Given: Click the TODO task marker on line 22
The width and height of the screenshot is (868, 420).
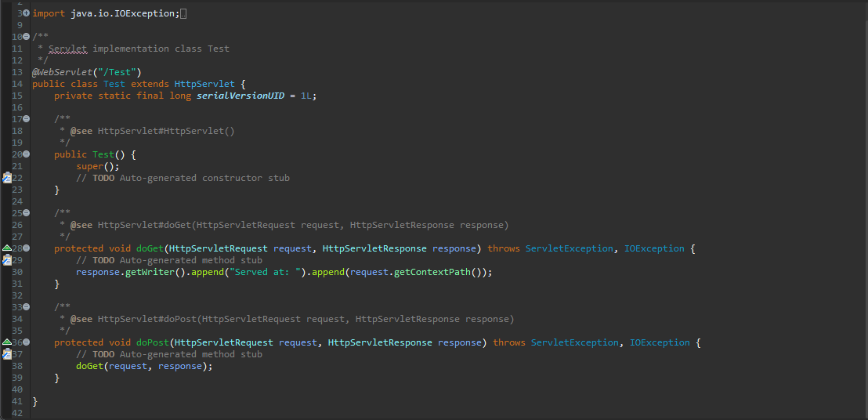Looking at the screenshot, I should coord(6,178).
